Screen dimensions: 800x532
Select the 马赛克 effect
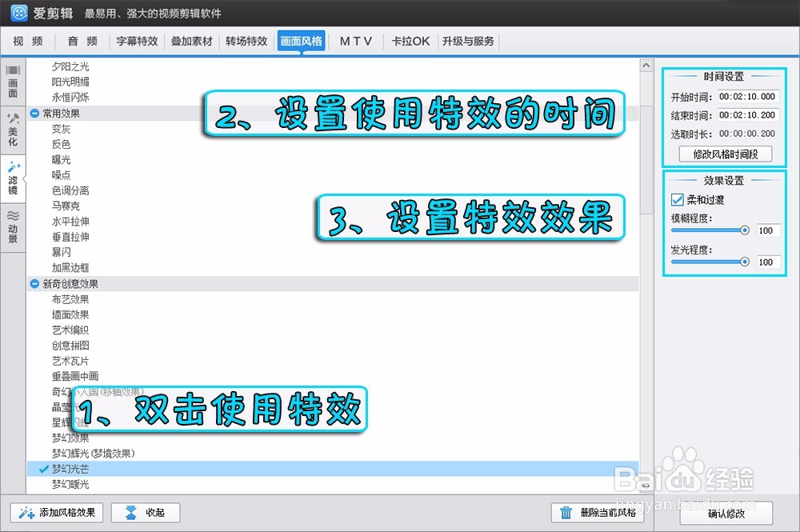[66, 206]
